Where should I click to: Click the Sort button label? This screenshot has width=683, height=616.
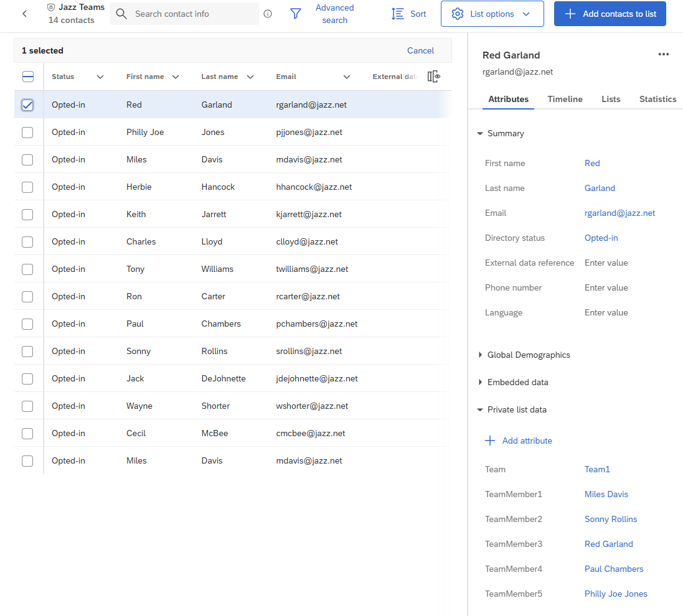418,14
